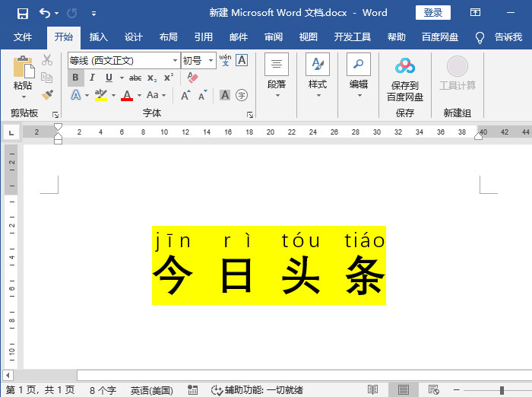Click the Grow Font icon

click(x=185, y=95)
